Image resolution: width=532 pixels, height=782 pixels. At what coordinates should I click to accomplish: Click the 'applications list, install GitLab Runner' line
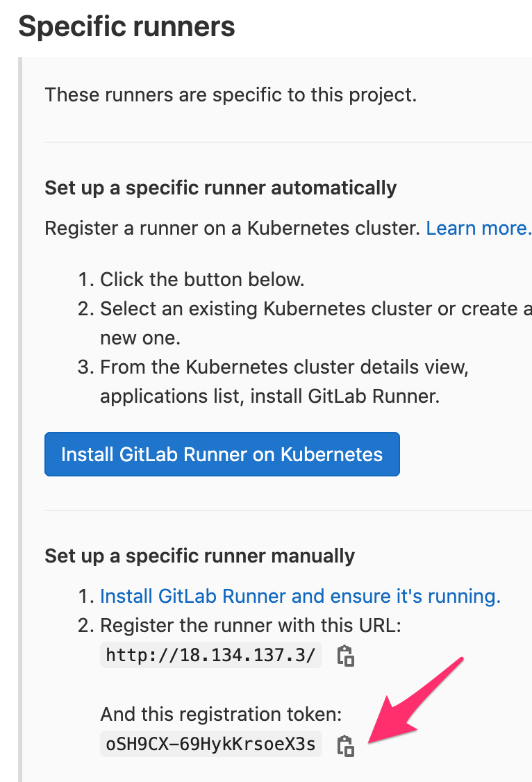point(269,397)
